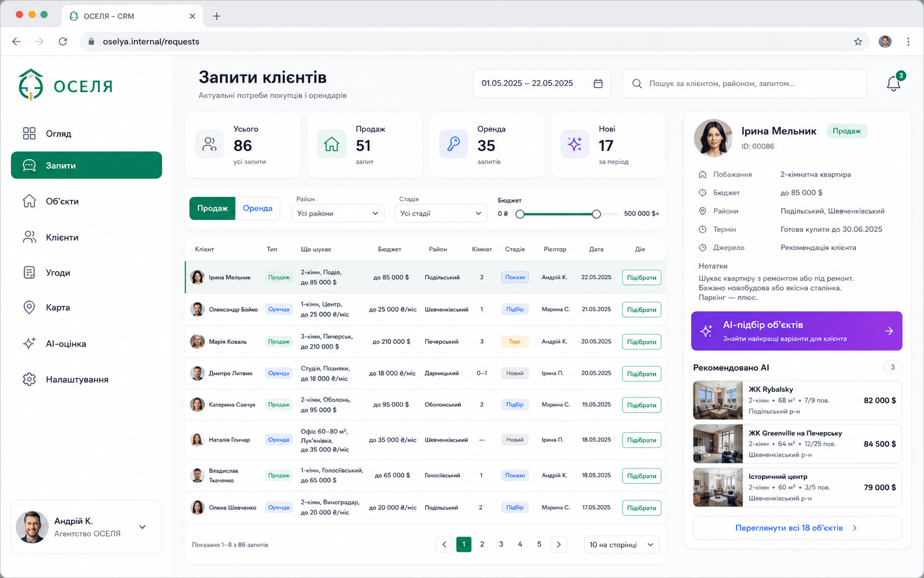
Task: Click the left handle of budget slider
Action: (520, 214)
